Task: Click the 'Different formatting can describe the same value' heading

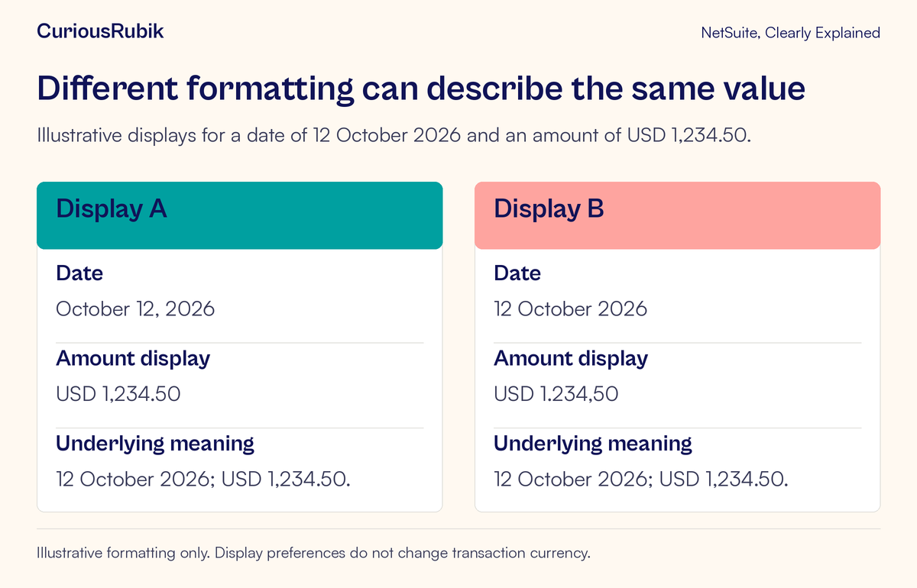Action: [x=421, y=90]
